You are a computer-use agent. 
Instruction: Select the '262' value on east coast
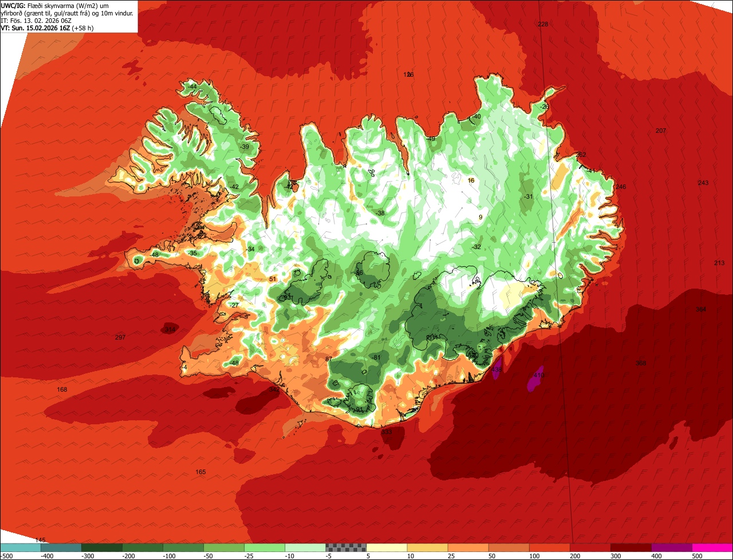(x=581, y=155)
